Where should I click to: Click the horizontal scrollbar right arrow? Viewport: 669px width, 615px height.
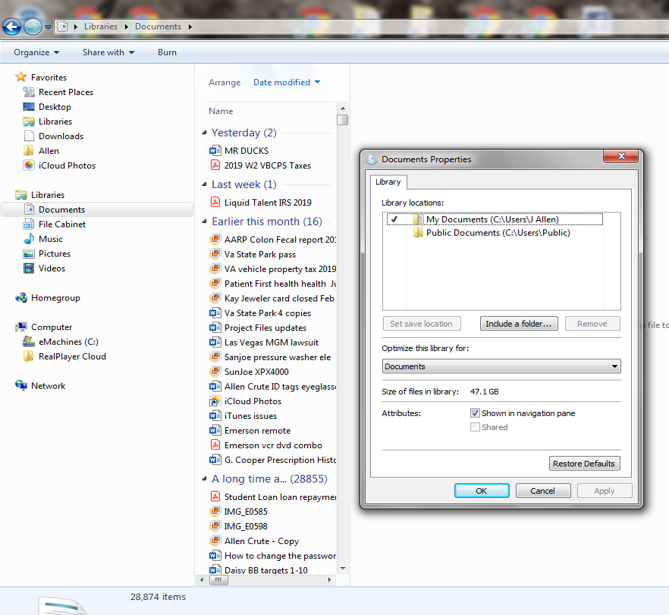(x=329, y=580)
